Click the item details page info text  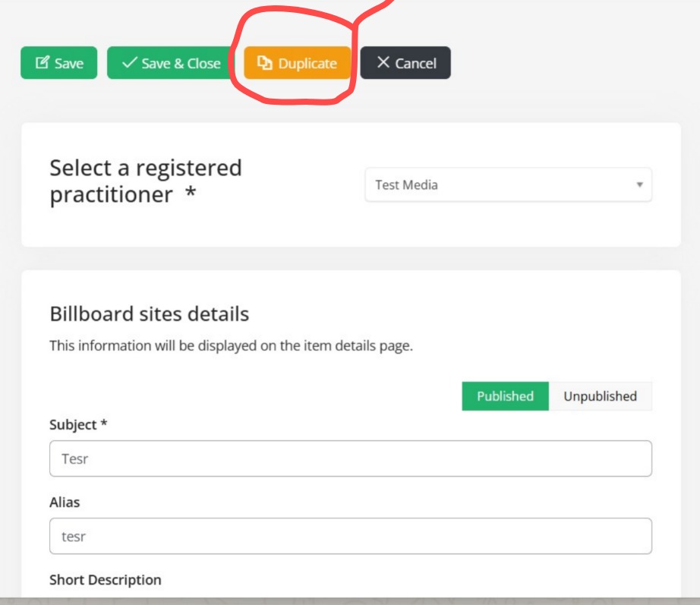point(231,345)
